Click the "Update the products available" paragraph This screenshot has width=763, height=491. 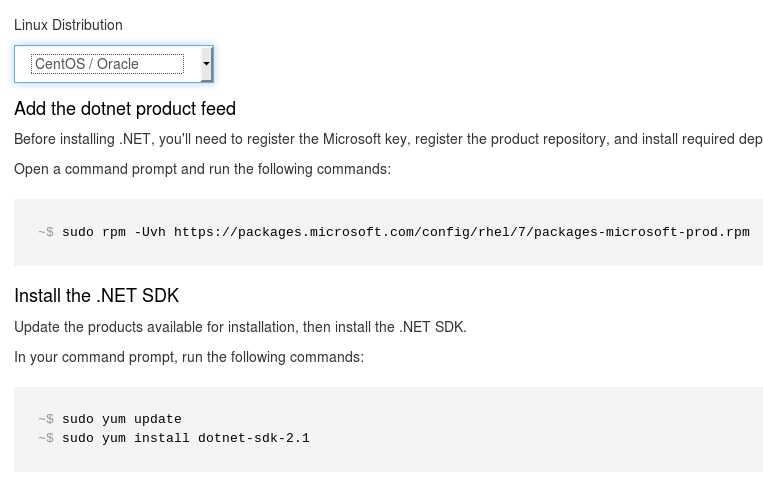click(240, 327)
